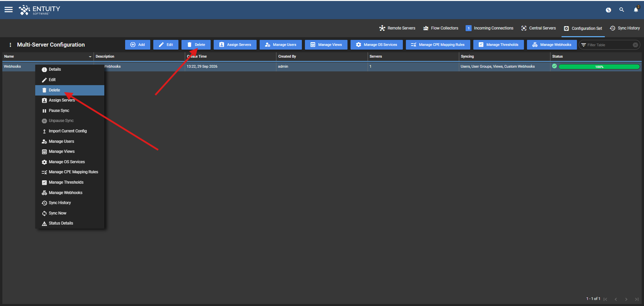Click the Manage Views toolbar button
This screenshot has width=644, height=306.
(326, 45)
